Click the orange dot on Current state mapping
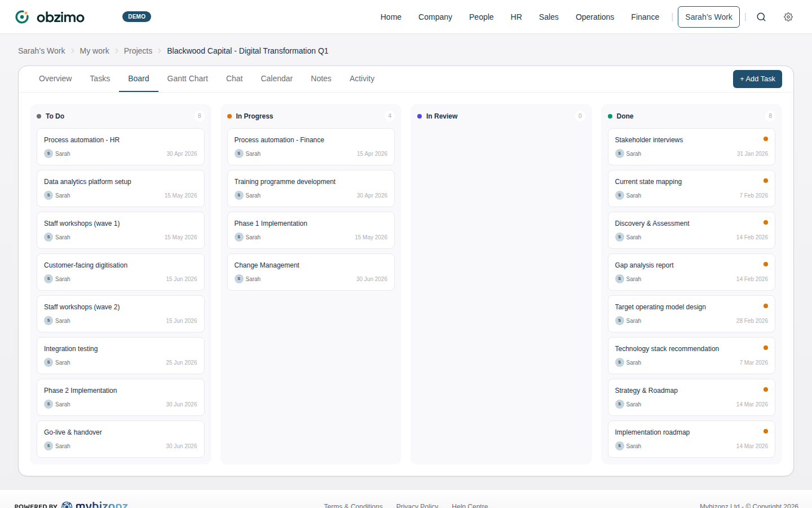The width and height of the screenshot is (812, 508). coord(766,181)
